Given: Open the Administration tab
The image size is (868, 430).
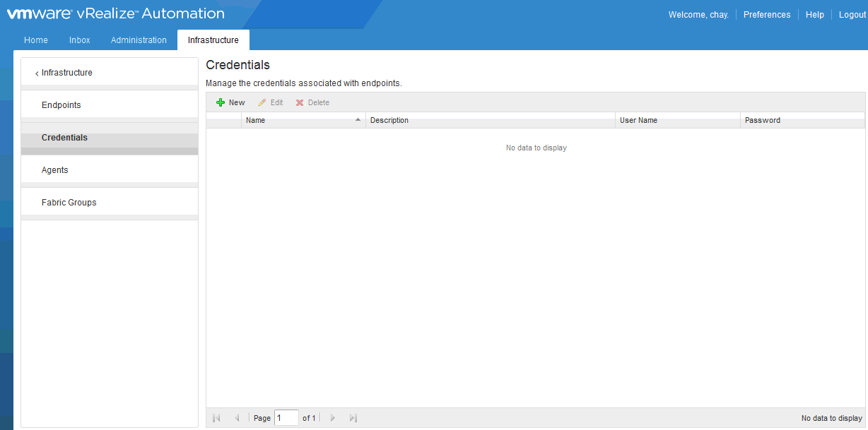Looking at the screenshot, I should pyautogui.click(x=139, y=40).
